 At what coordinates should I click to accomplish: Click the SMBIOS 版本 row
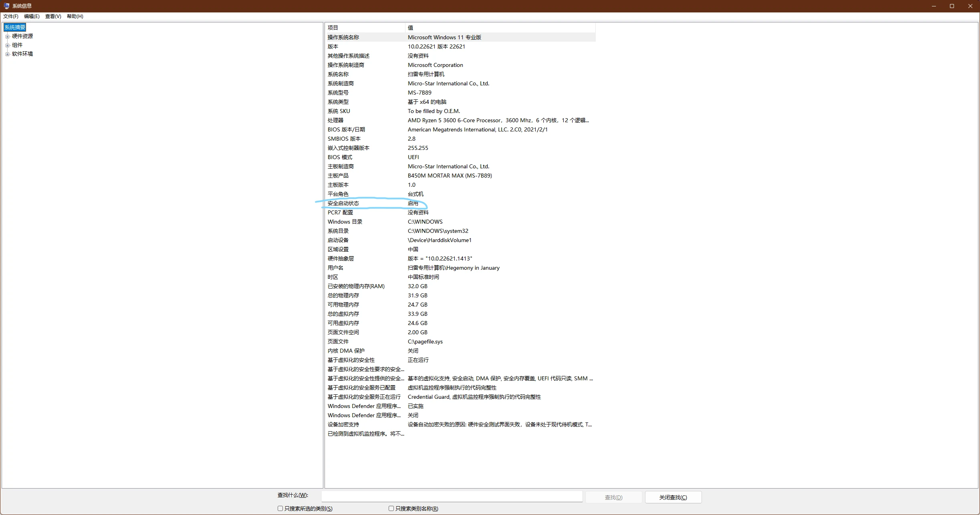pos(460,139)
